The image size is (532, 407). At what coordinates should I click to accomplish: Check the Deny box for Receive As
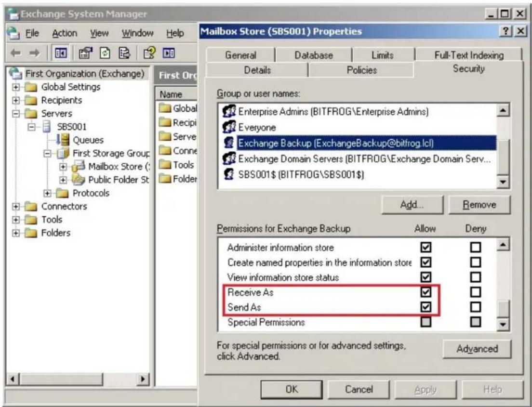(476, 292)
